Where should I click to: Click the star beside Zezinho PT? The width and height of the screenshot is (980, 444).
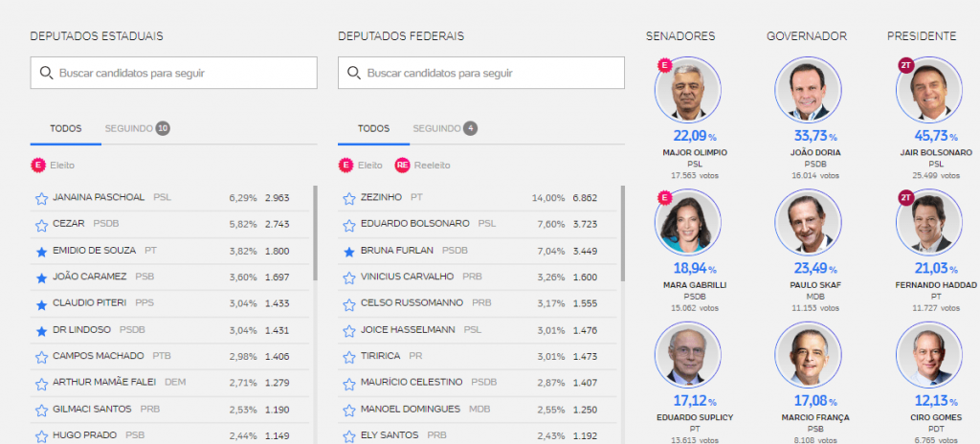[349, 199]
